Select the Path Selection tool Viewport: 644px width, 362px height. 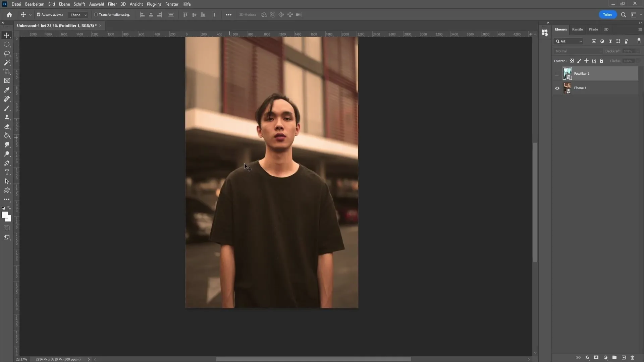click(x=7, y=181)
